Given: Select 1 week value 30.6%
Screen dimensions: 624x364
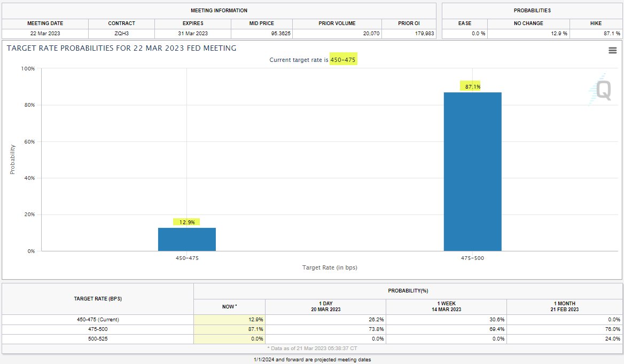Looking at the screenshot, I should pos(497,320).
